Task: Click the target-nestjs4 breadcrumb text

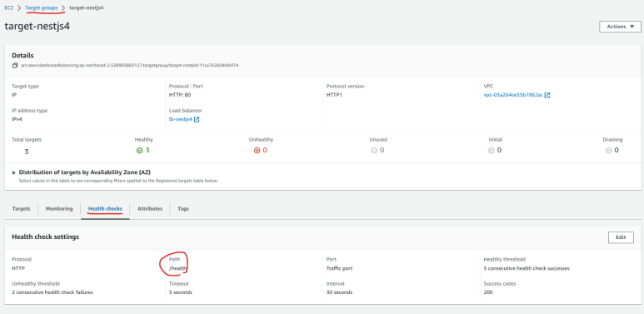Action: (87, 7)
